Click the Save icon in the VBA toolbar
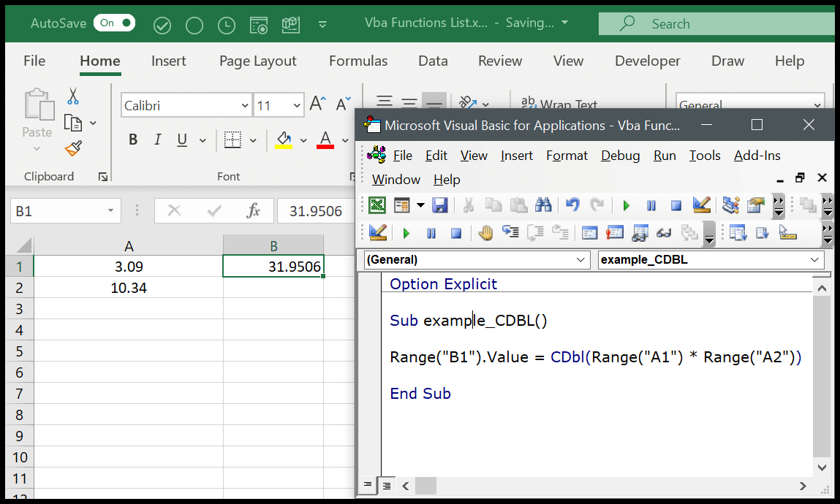Screen dimensions: 840x504 pos(440,206)
